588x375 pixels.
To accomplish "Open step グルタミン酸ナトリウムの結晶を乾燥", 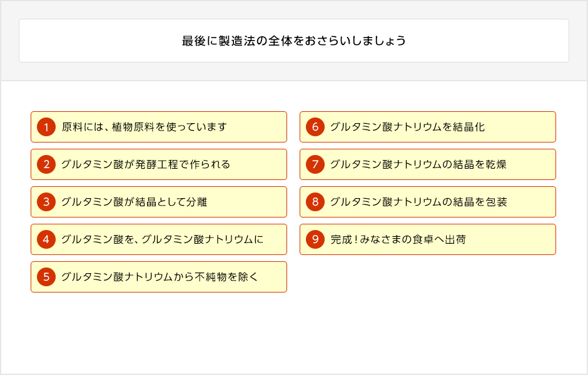I will pos(427,164).
